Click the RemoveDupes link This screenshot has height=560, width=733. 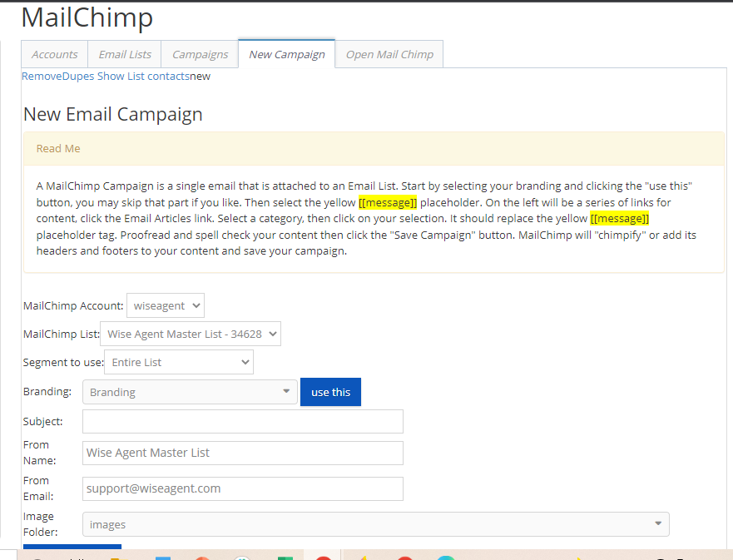tap(58, 77)
